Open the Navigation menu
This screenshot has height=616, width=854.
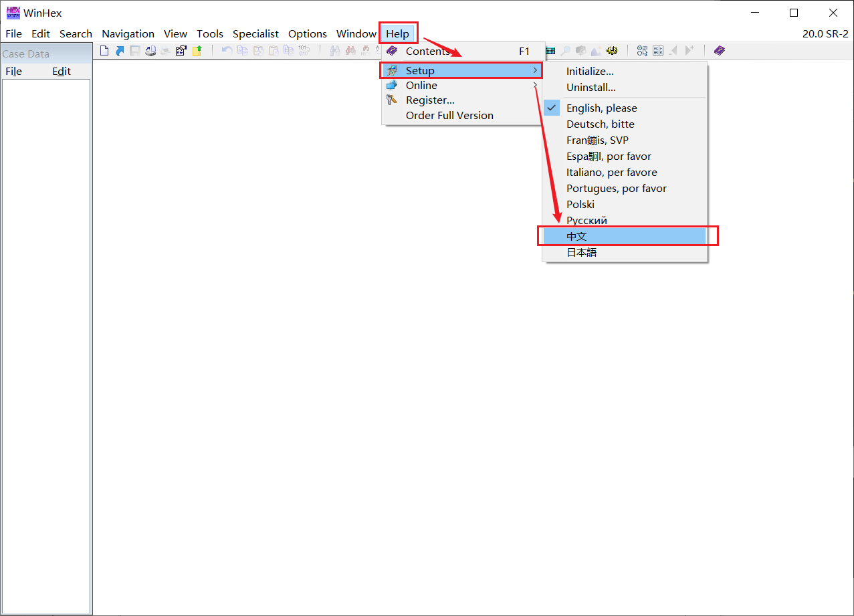(128, 34)
